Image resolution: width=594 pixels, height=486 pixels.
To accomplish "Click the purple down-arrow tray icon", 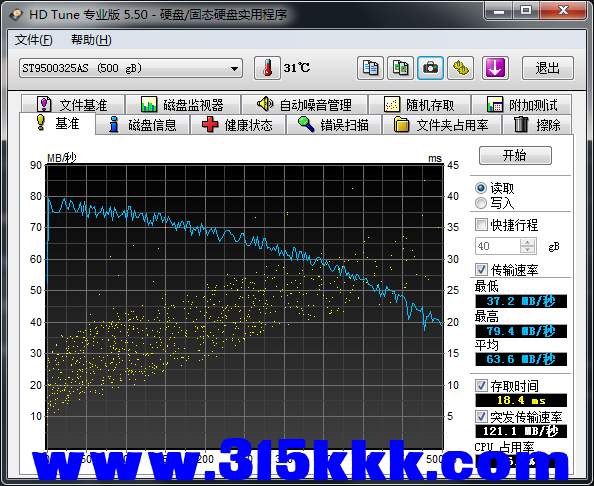I will point(495,68).
